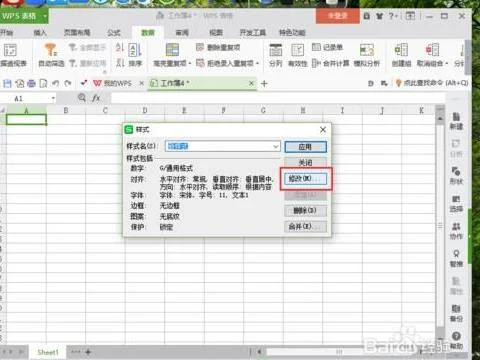
Task: Click 帮助 help in the right sidebar
Action: 456,341
